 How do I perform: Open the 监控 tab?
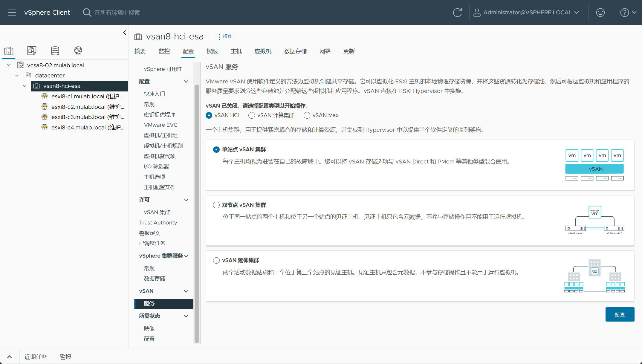[164, 51]
